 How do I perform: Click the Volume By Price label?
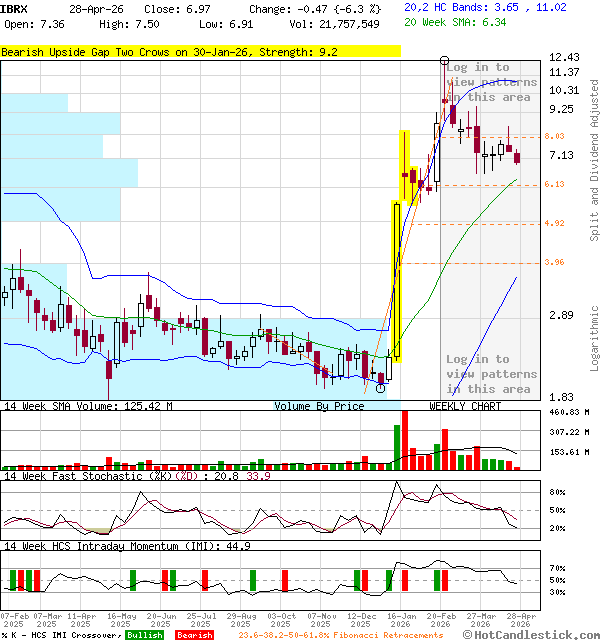pos(320,406)
